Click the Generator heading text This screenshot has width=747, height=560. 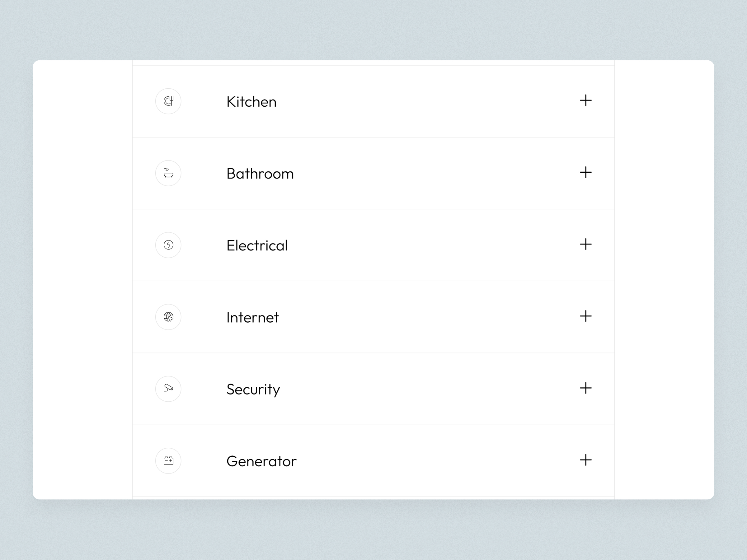(261, 461)
